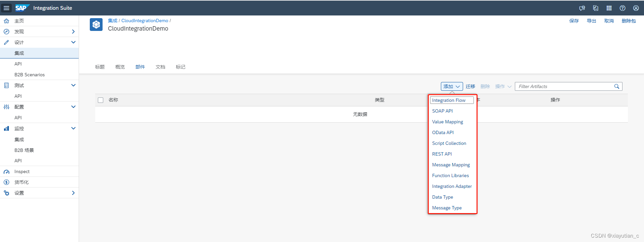Switch to the 概览 tab

pyautogui.click(x=120, y=67)
